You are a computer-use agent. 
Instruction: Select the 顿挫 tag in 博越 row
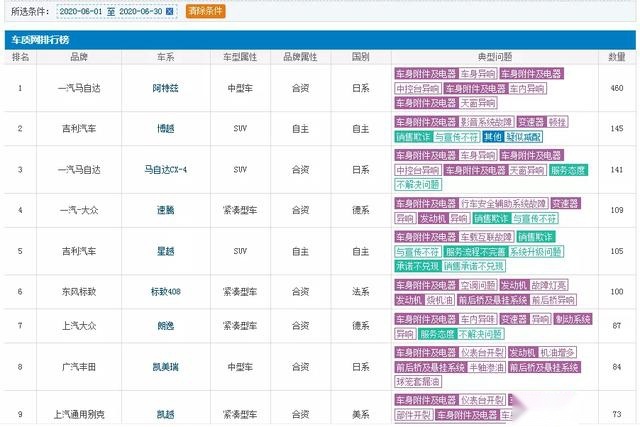(x=557, y=122)
